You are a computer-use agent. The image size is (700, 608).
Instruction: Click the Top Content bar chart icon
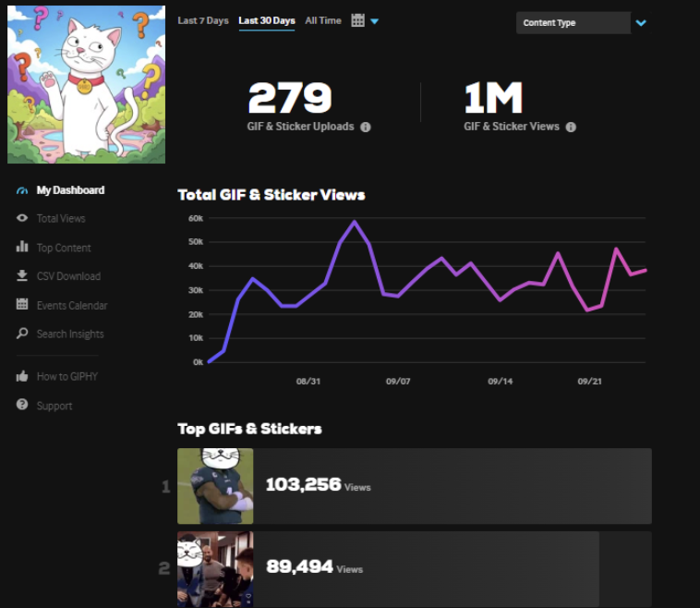22,247
